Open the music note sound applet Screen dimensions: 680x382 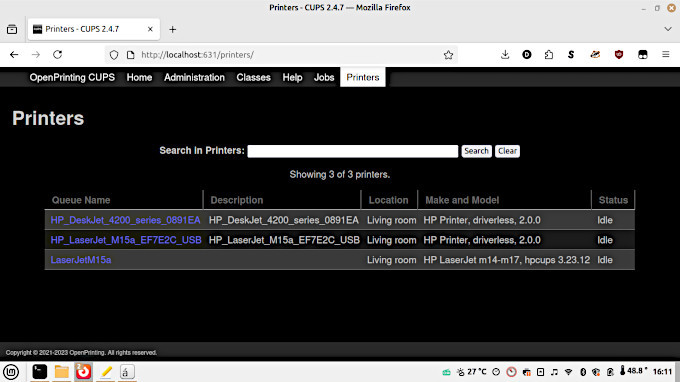pyautogui.click(x=554, y=372)
